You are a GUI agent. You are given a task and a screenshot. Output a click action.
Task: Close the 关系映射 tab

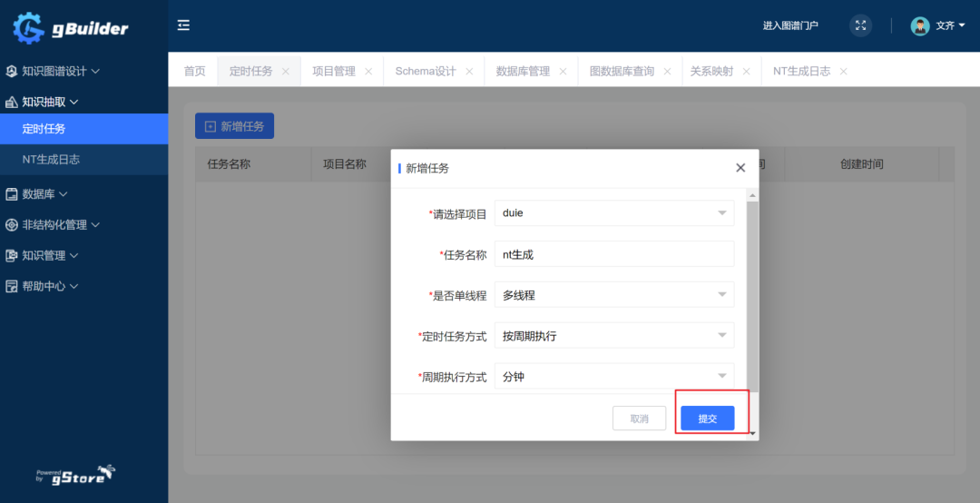(x=746, y=72)
